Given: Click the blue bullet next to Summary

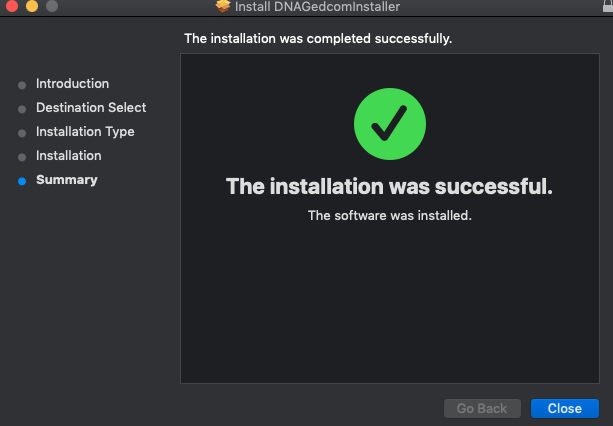Looking at the screenshot, I should 22,181.
